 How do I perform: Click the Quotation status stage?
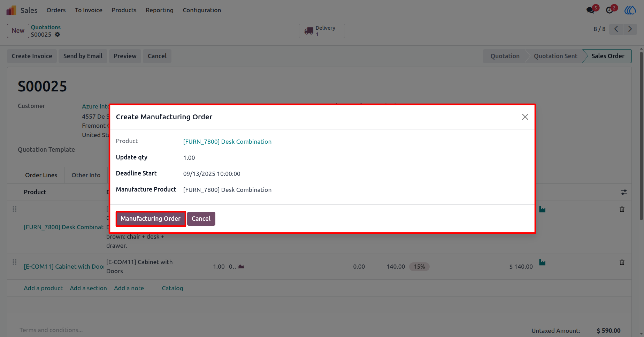pos(505,56)
